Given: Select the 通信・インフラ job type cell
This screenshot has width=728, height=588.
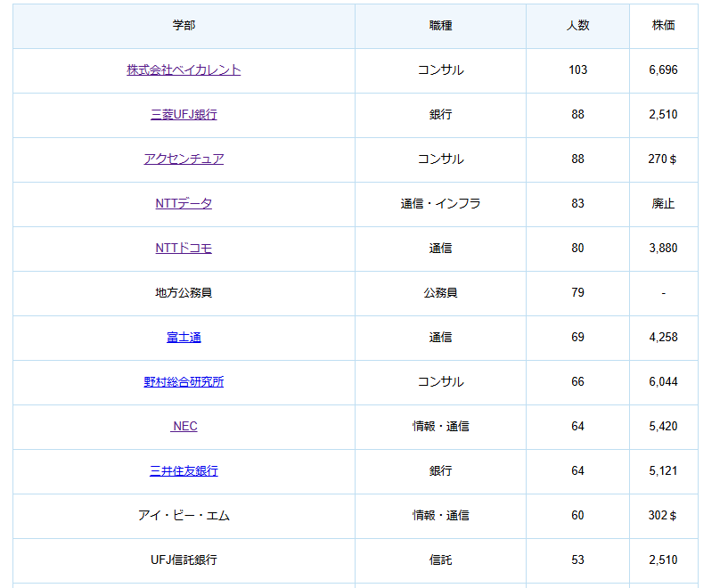Looking at the screenshot, I should point(440,204).
